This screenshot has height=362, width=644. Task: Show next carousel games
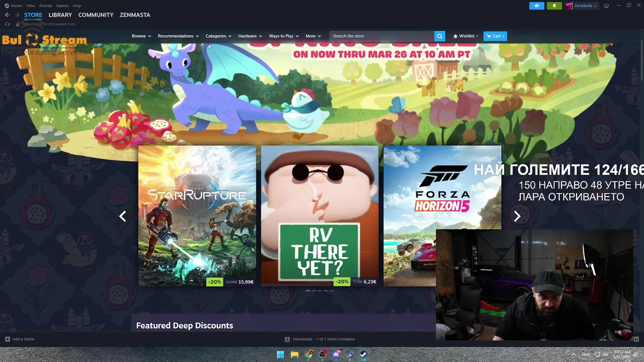click(517, 216)
